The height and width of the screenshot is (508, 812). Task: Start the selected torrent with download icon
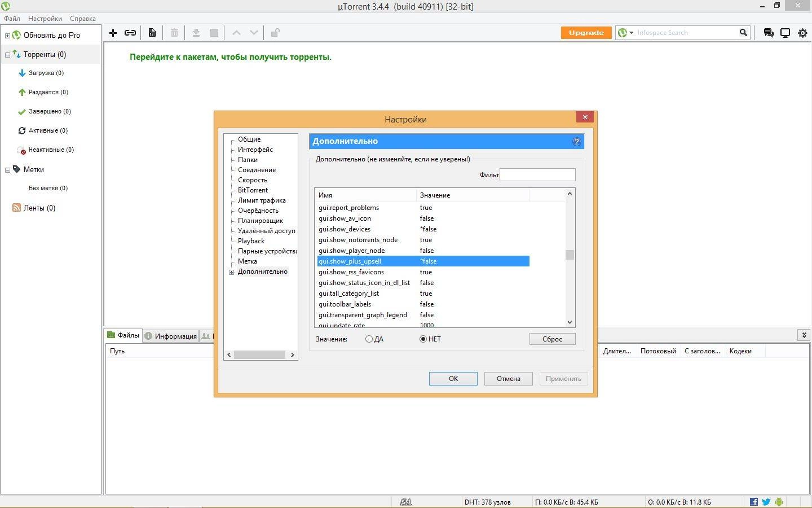pyautogui.click(x=196, y=32)
